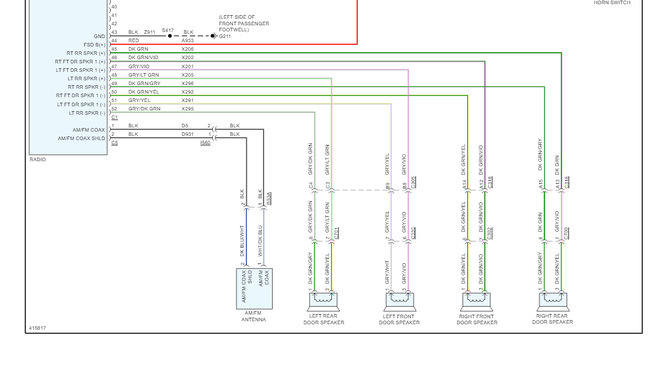Click the G211 ground point dot
The image size is (650, 372).
pos(213,36)
